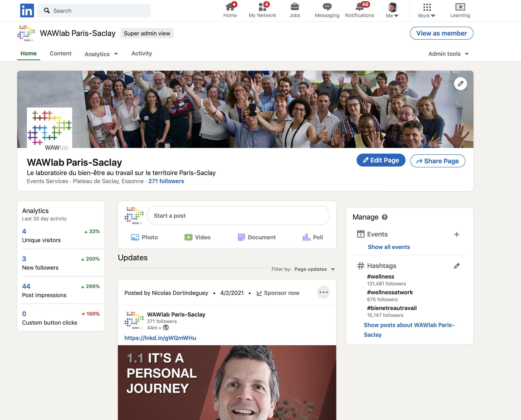The image size is (521, 420).
Task: Click the pencil icon on cover photo
Action: click(x=460, y=84)
